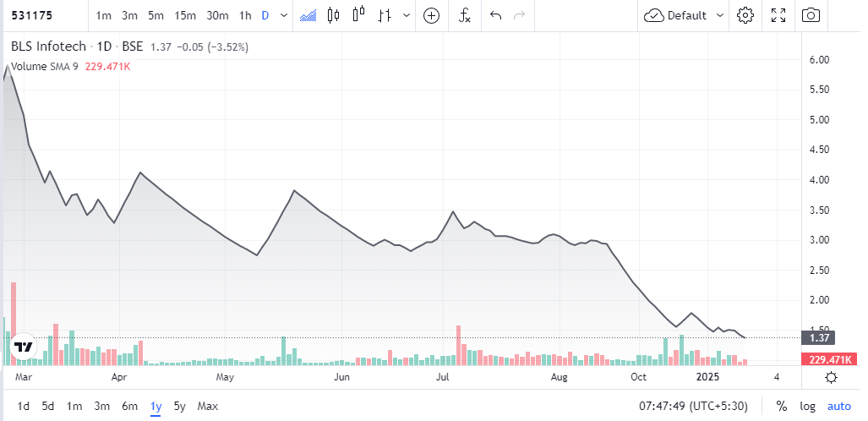
Task: Switch to the hollow candles chart style
Action: [x=358, y=15]
